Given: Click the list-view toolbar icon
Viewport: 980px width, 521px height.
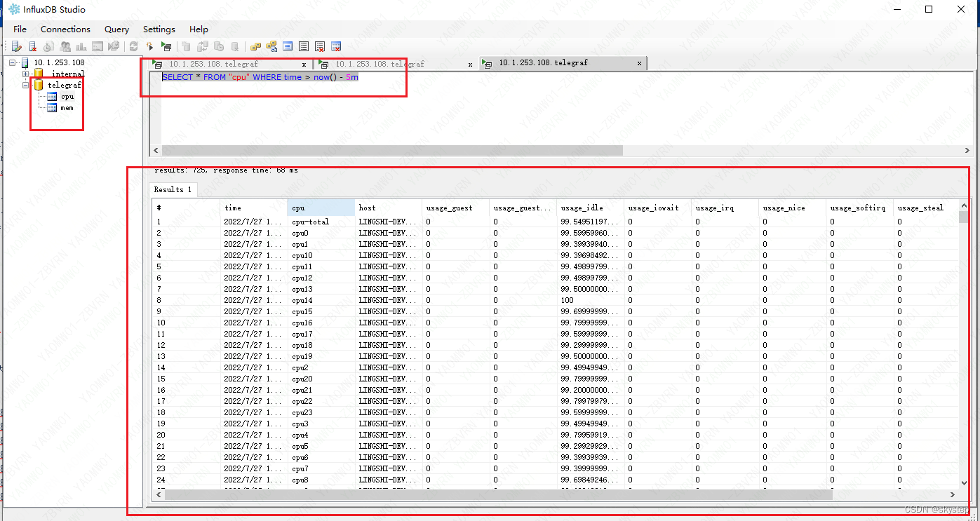Looking at the screenshot, I should click(304, 46).
